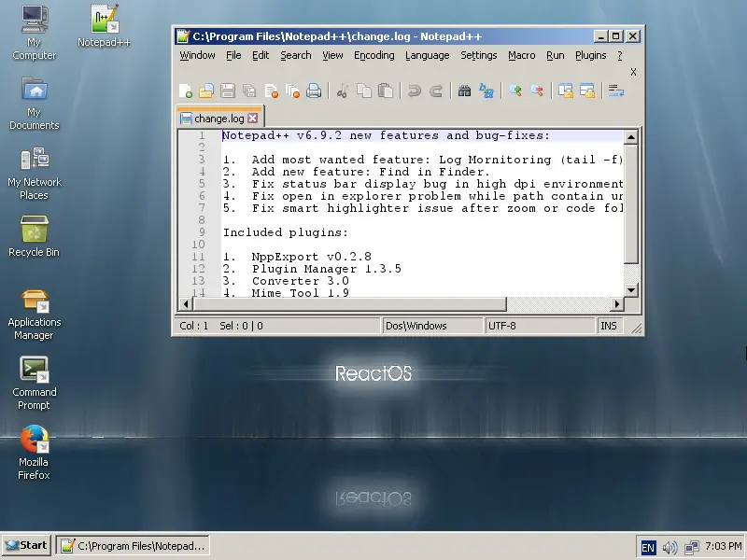Click the Start button
This screenshot has height=560, width=747.
[27, 545]
